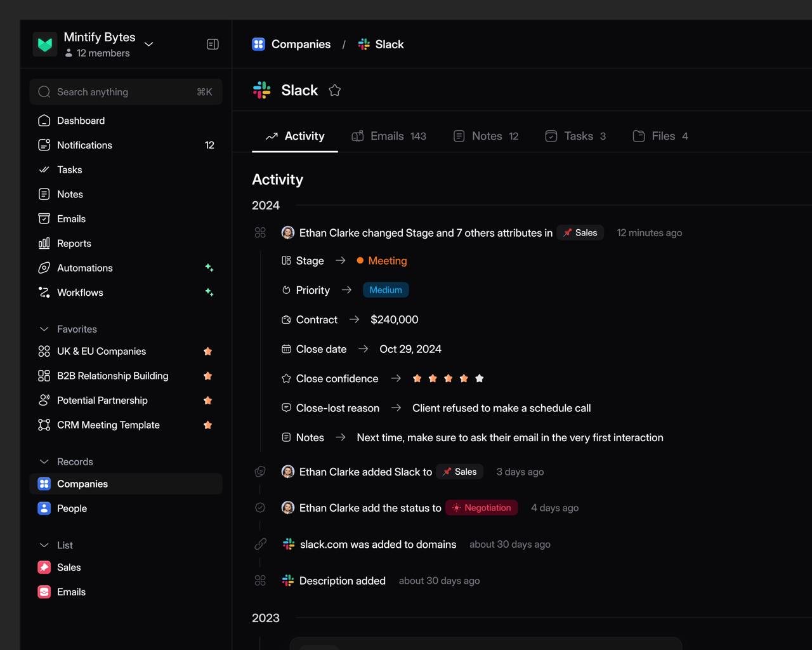This screenshot has width=812, height=650.
Task: Open the Emails list in the sidebar
Action: pyautogui.click(x=126, y=592)
